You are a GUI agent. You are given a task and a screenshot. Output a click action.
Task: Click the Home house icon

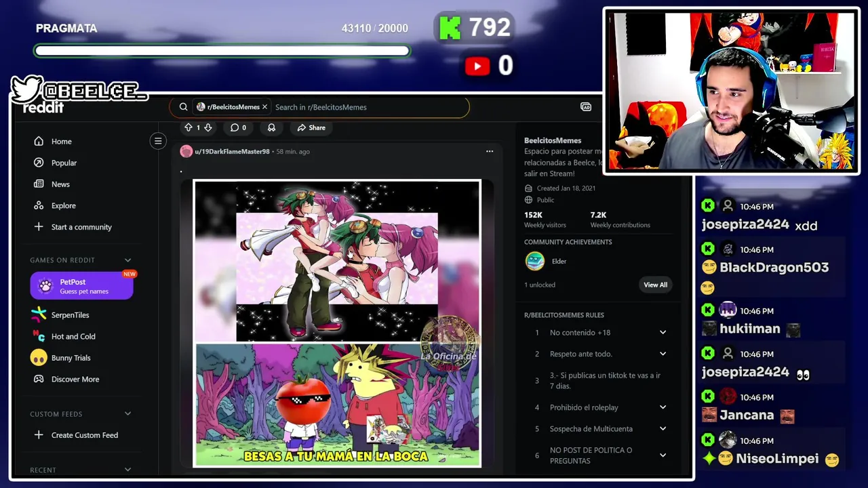[x=39, y=141]
